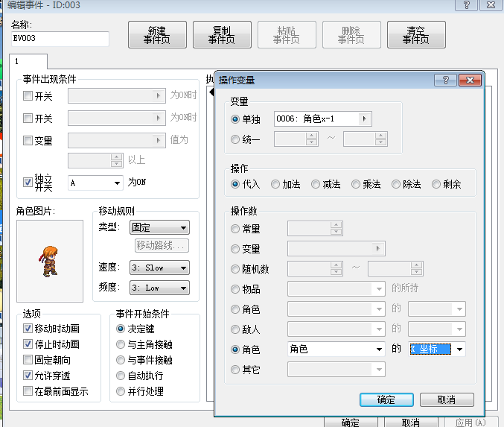
Task: Open 独立开关 A dropdown
Action: point(95,183)
